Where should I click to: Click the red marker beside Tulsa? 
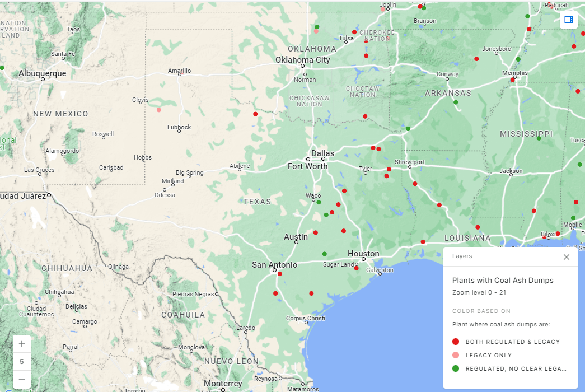[x=354, y=32]
